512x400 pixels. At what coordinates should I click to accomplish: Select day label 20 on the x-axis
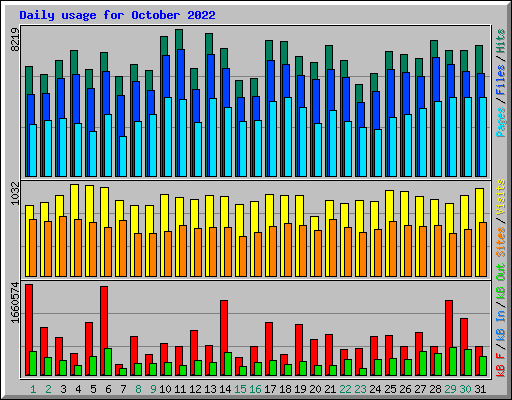tap(315, 389)
